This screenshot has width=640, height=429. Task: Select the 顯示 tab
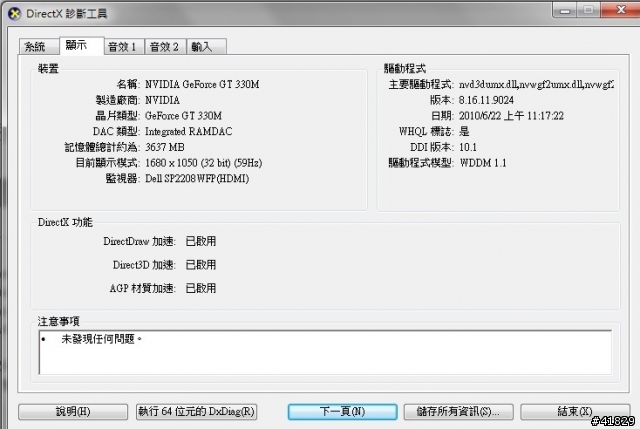(x=81, y=45)
